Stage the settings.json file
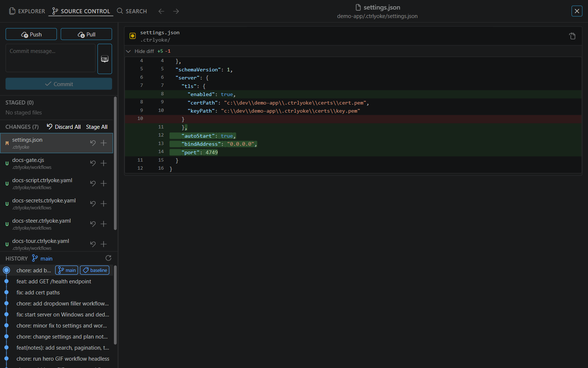588x368 pixels. pyautogui.click(x=104, y=143)
